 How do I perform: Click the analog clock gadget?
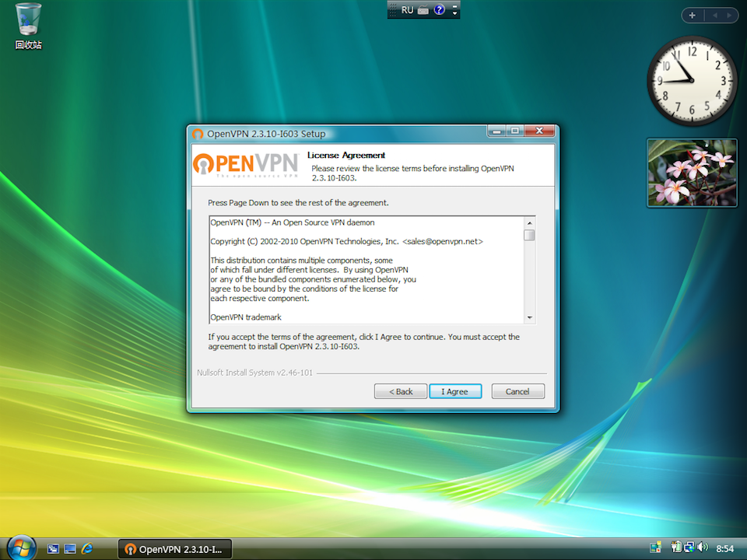(x=691, y=80)
